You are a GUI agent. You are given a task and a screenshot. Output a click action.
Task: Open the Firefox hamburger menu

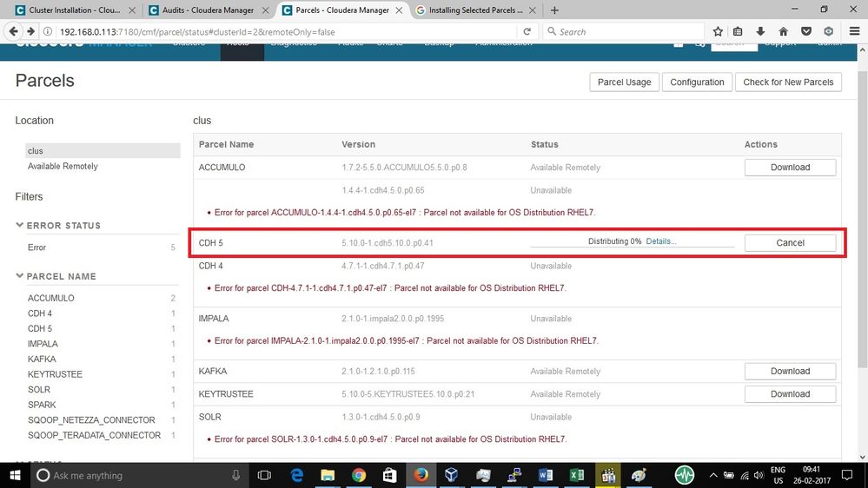pos(854,31)
